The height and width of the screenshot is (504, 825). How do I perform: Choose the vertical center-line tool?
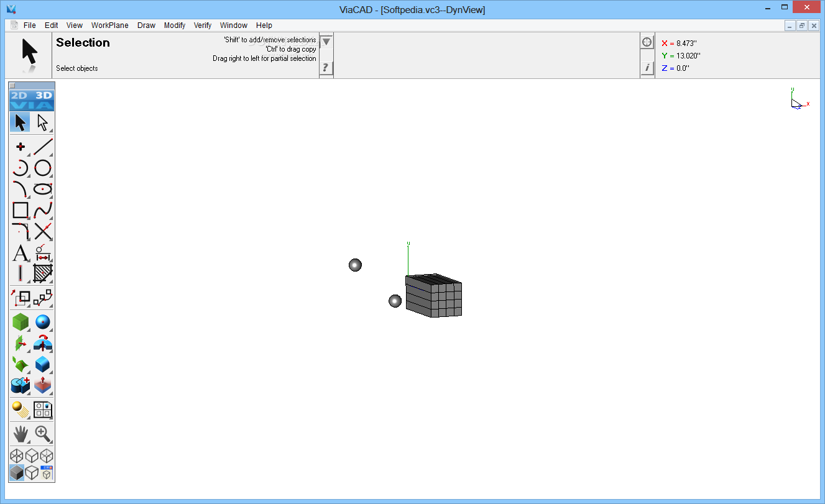click(x=21, y=273)
